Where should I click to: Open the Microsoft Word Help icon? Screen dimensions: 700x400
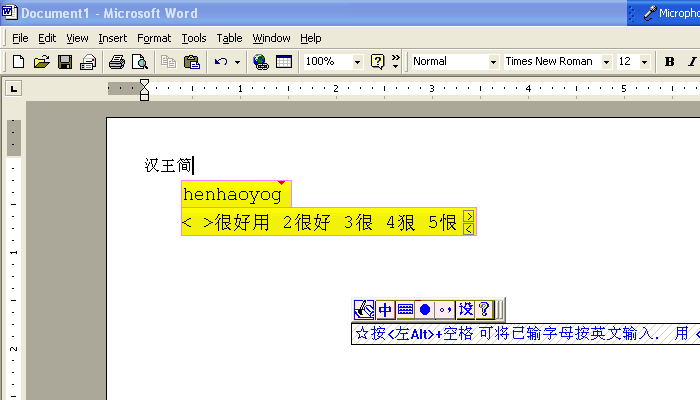378,62
